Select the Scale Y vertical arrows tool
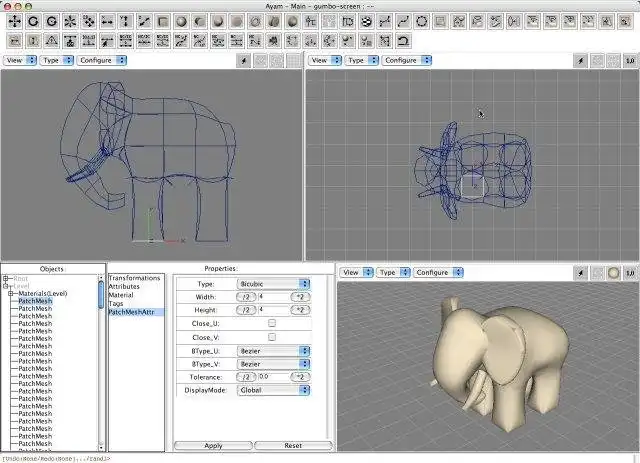640x463 pixels. pos(126,21)
